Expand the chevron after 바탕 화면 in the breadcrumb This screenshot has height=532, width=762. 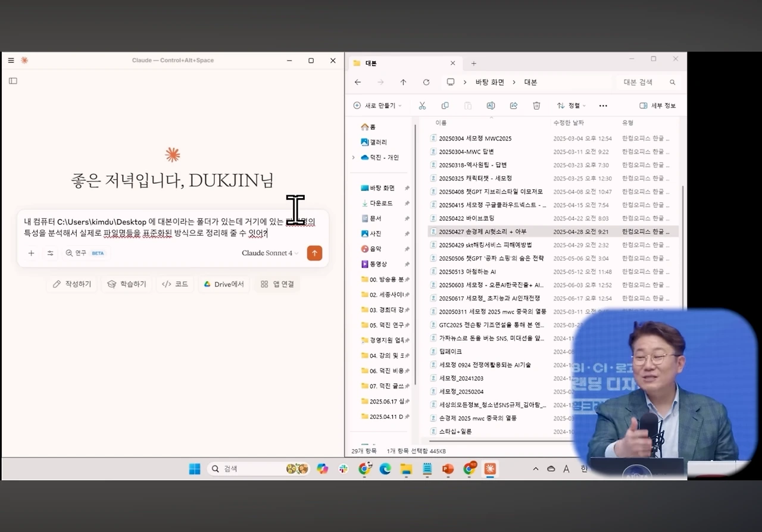click(x=514, y=82)
